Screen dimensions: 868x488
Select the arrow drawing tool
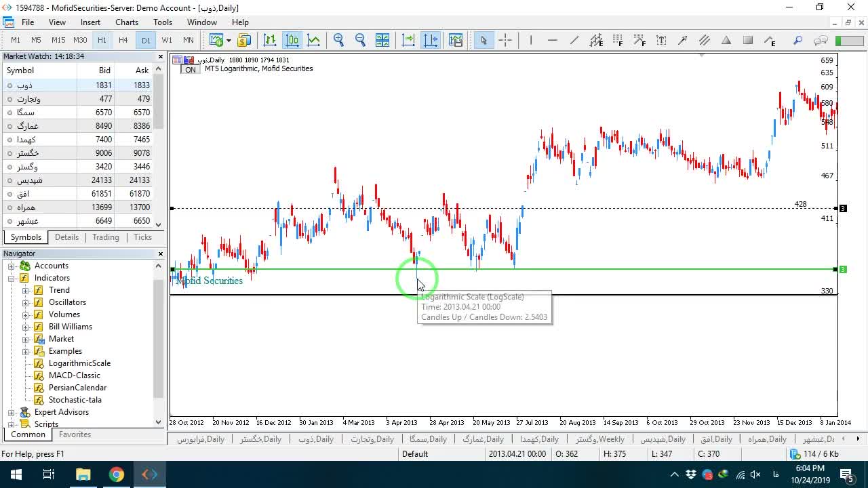tap(683, 40)
